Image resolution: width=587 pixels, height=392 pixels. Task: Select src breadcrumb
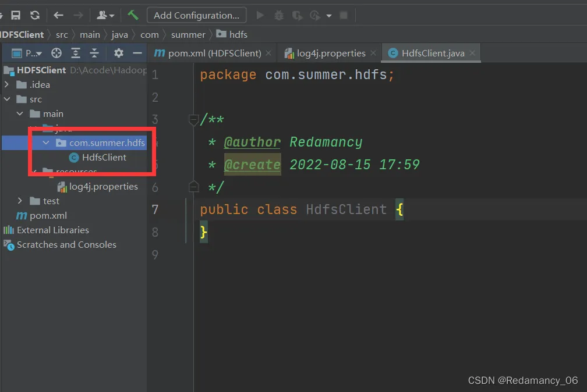(62, 35)
